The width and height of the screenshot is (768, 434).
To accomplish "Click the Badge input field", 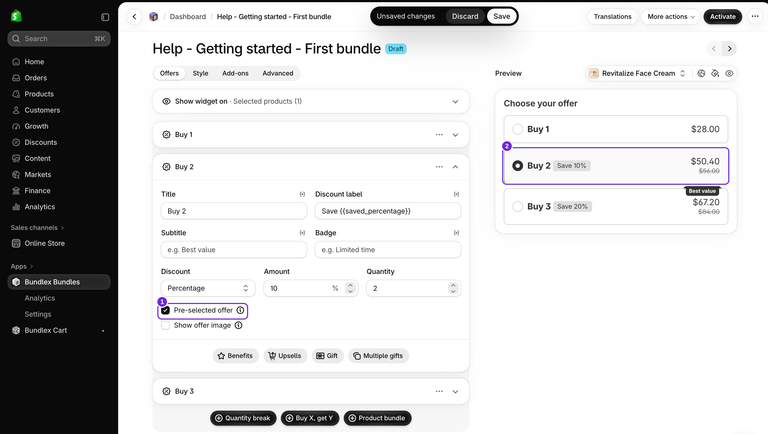I will [388, 250].
